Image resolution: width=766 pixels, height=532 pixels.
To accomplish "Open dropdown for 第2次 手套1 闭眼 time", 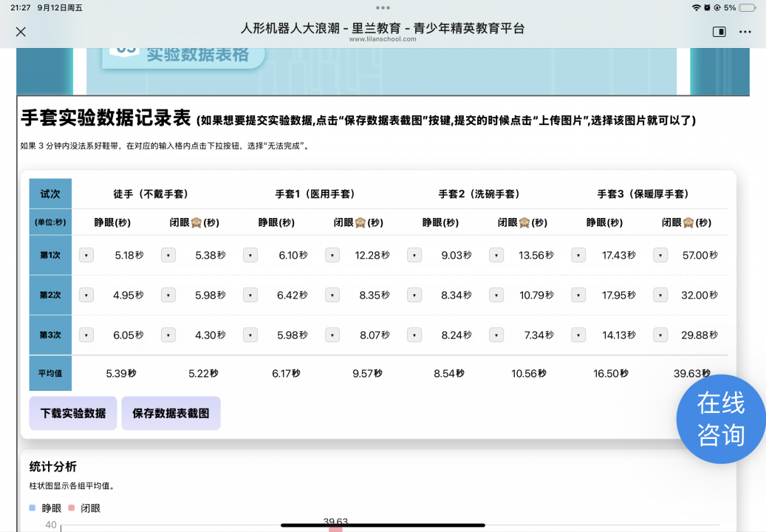I will tap(332, 295).
